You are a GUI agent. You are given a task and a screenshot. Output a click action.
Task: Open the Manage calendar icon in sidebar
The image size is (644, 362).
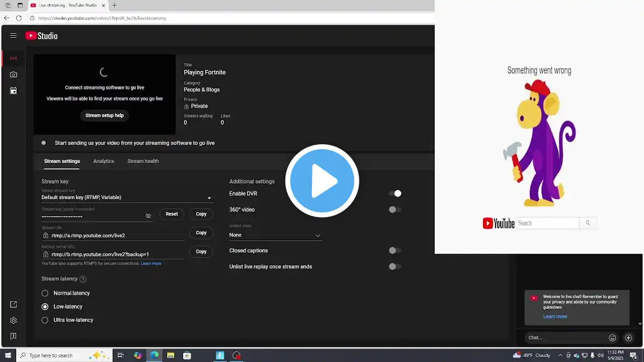(x=14, y=90)
